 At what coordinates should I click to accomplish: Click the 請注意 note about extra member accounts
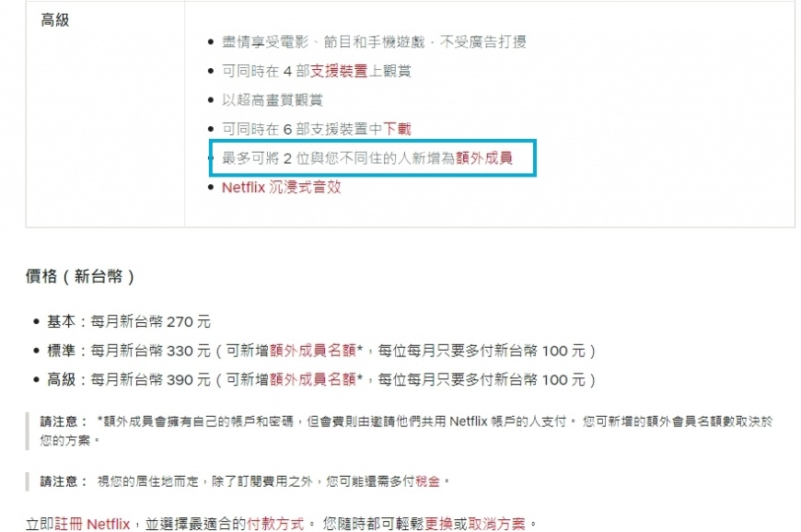click(406, 431)
